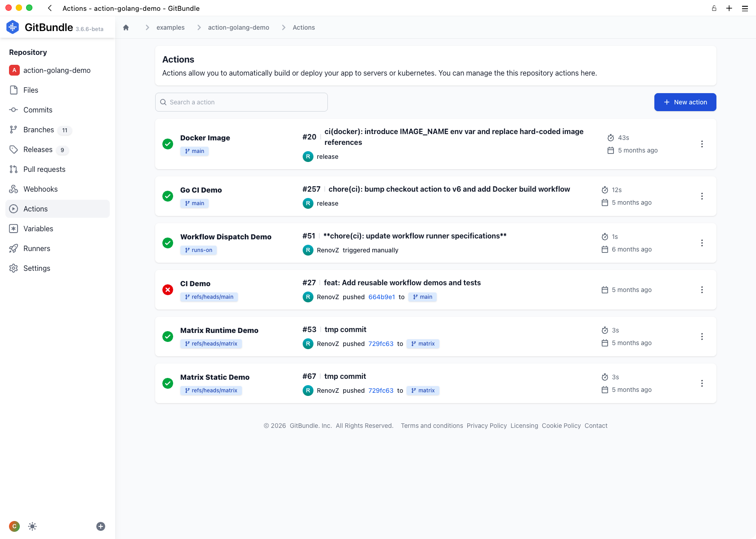Viewport: 756px width, 539px height.
Task: Click the home icon in breadcrumb
Action: [126, 27]
